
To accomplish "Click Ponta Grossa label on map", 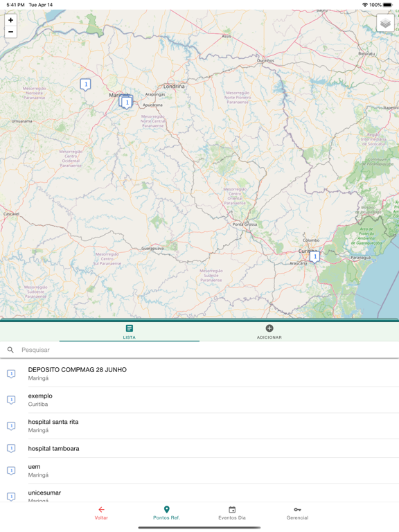I will click(245, 224).
